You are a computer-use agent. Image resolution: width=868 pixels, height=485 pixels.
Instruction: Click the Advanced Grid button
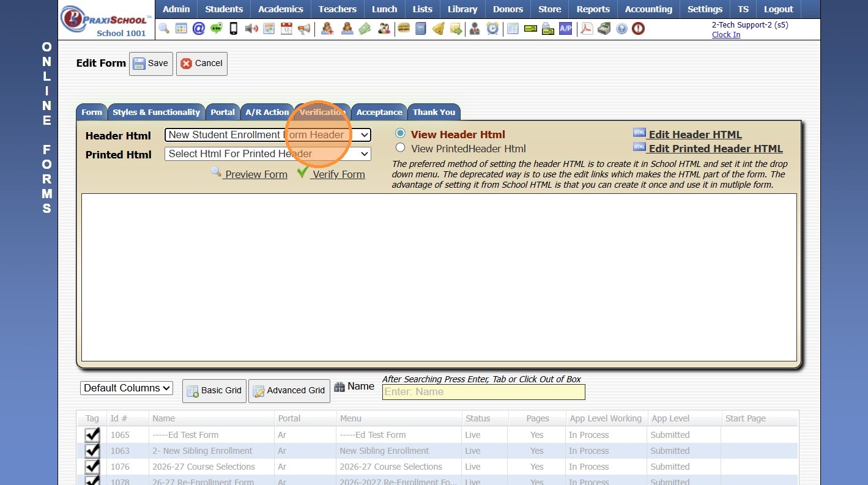[x=289, y=391]
